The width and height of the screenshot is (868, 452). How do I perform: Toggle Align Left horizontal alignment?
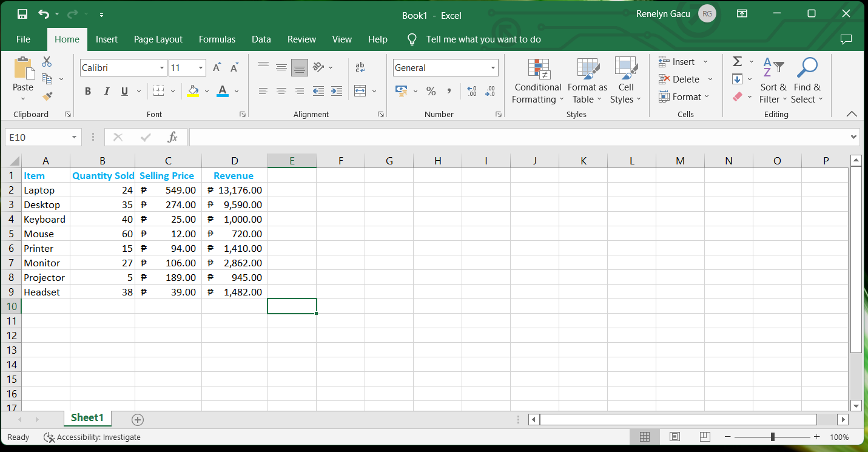tap(263, 91)
